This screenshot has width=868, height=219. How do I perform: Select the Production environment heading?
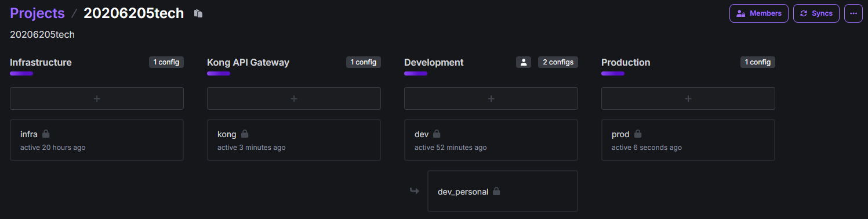coord(626,62)
